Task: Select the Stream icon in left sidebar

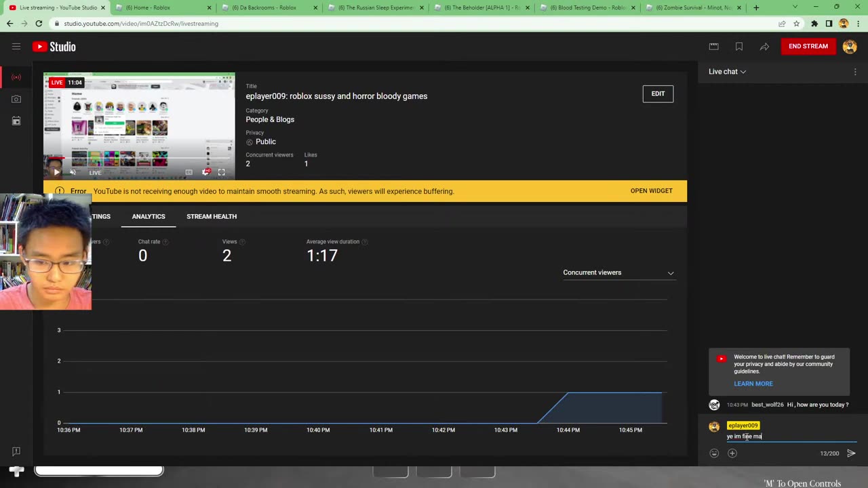Action: click(x=16, y=77)
